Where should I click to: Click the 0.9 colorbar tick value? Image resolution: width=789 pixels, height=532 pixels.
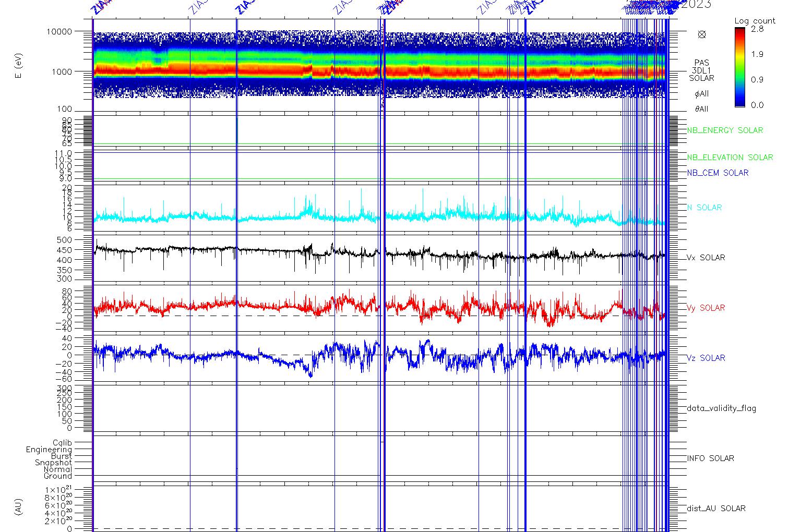click(x=757, y=80)
